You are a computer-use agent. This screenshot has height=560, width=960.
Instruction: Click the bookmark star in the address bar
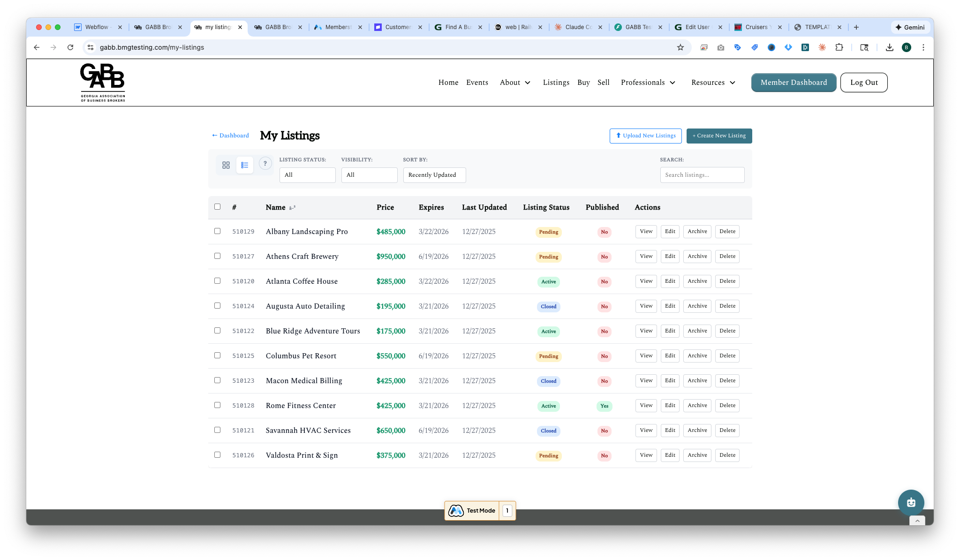(680, 47)
